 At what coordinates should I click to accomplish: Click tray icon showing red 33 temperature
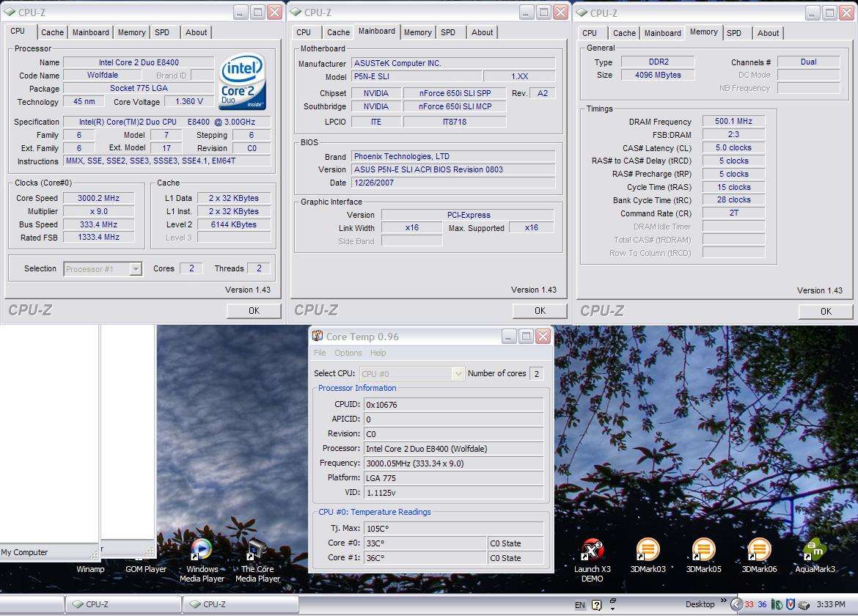(x=749, y=604)
